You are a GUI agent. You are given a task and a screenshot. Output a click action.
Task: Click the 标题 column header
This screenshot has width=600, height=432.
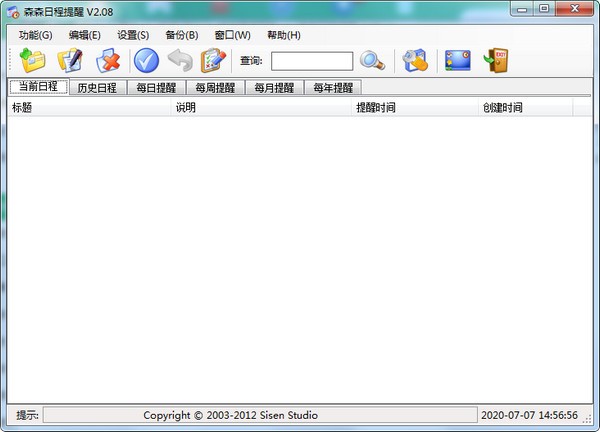pos(22,108)
